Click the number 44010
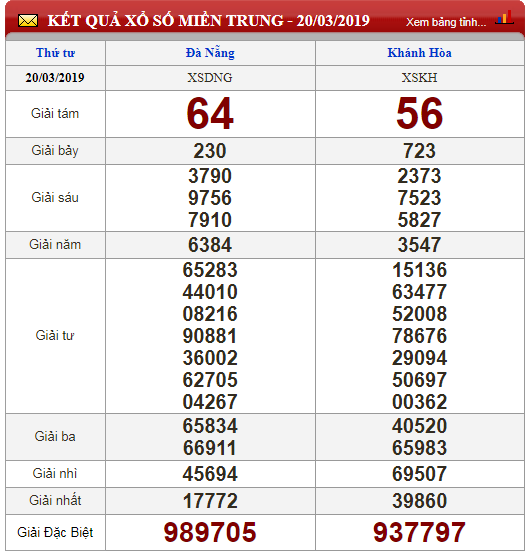The image size is (528, 551). [x=210, y=292]
